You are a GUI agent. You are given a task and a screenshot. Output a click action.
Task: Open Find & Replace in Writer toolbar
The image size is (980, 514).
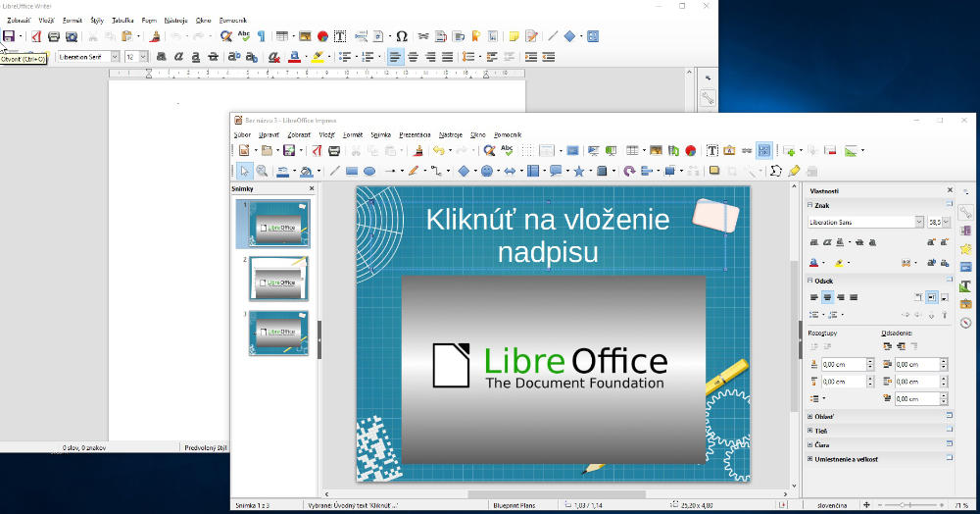click(226, 36)
